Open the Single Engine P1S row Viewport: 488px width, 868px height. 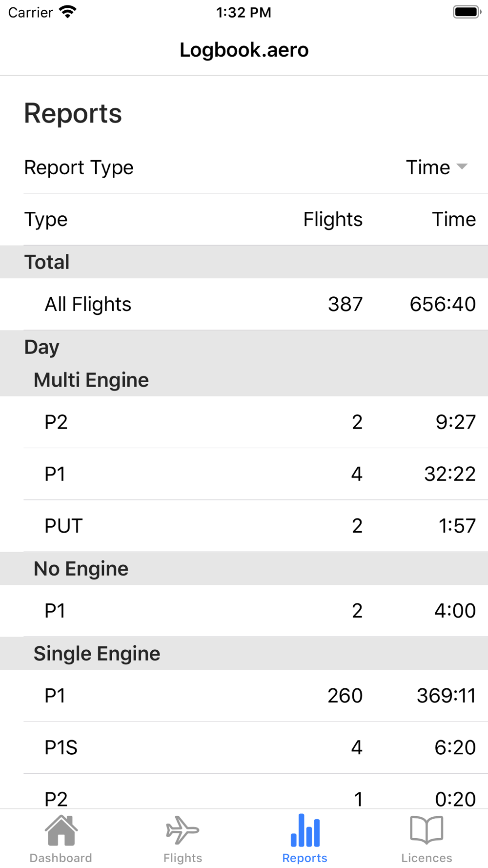(244, 747)
